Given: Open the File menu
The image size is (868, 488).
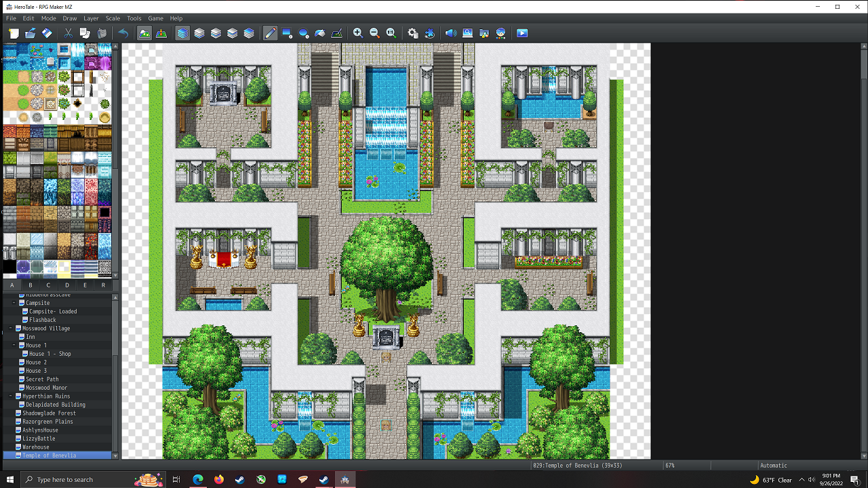Looking at the screenshot, I should [x=12, y=18].
